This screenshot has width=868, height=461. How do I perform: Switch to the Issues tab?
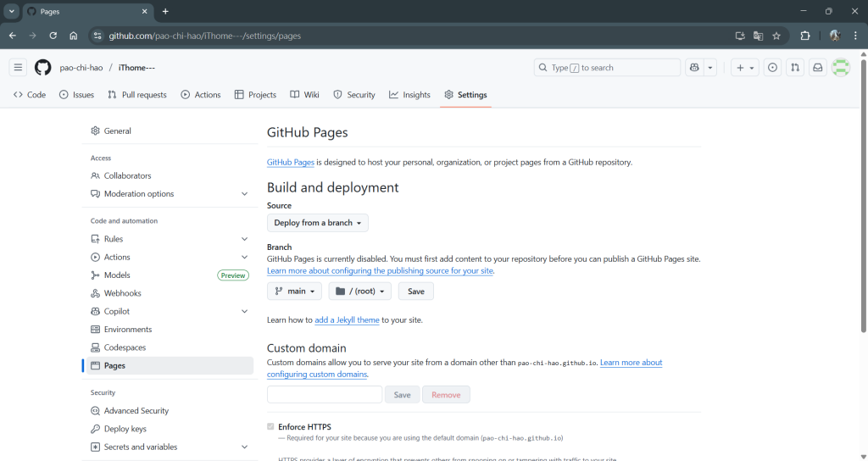tap(77, 95)
